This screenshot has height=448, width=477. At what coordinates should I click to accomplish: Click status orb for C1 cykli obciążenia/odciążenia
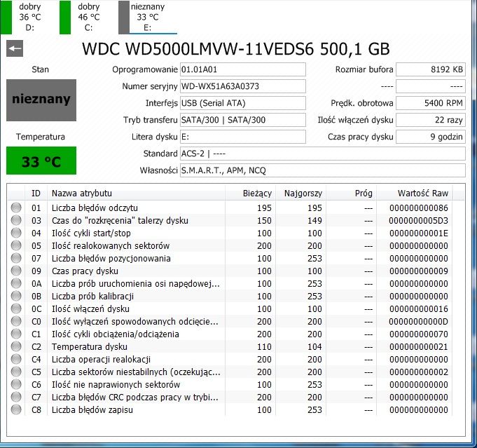(x=16, y=334)
